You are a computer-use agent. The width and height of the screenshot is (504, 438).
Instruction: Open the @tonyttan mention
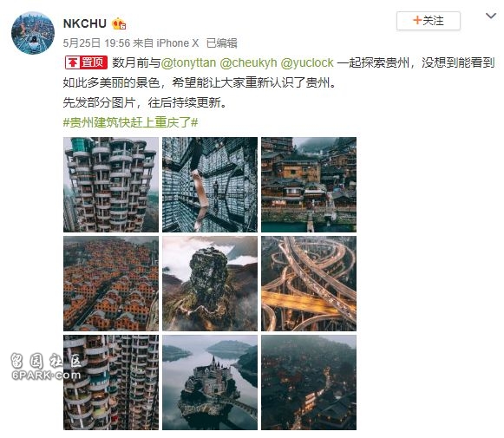pyautogui.click(x=188, y=62)
